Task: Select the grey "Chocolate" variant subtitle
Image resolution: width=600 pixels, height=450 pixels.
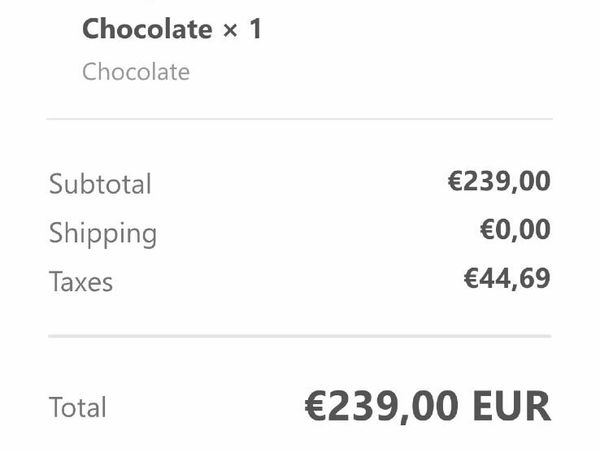Action: click(x=135, y=72)
